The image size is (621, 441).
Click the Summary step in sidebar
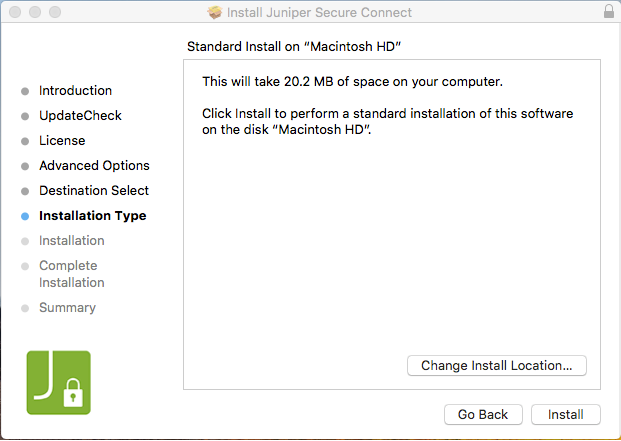tap(67, 308)
